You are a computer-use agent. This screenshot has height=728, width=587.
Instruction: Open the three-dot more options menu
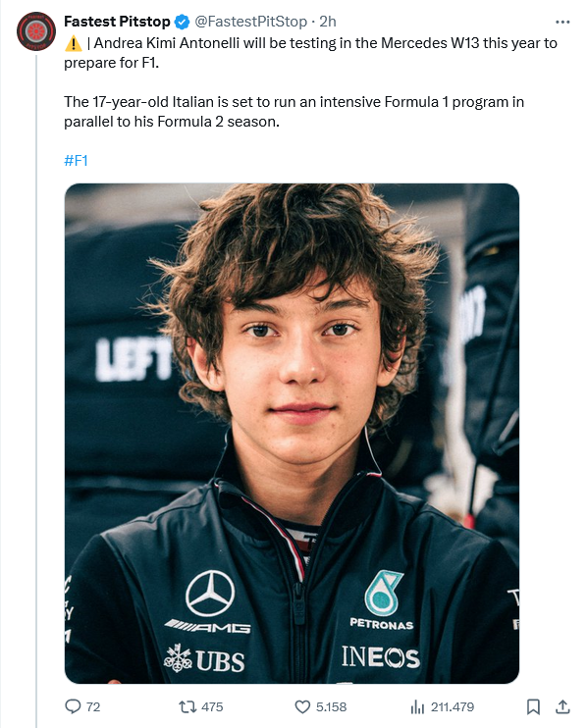pos(562,22)
